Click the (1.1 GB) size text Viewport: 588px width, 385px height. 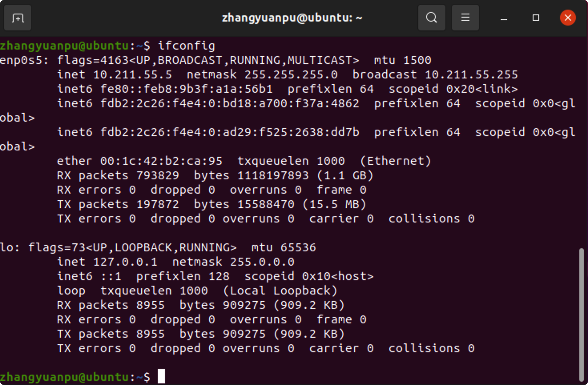point(345,175)
